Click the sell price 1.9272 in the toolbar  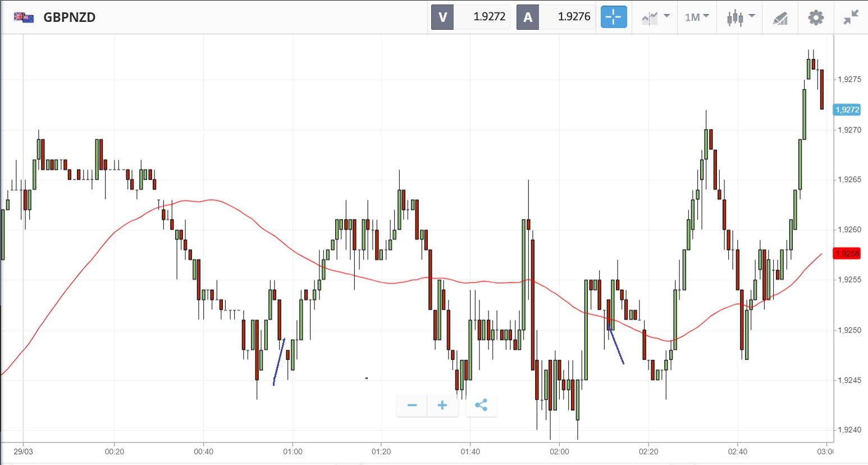tap(490, 17)
